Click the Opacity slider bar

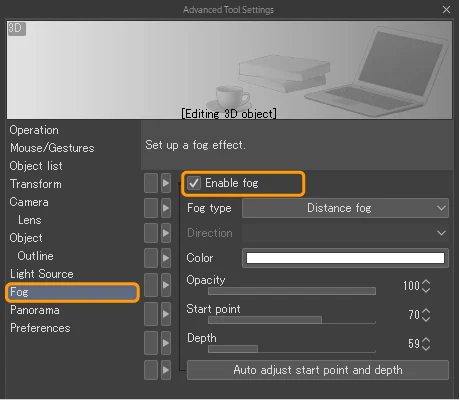point(292,291)
